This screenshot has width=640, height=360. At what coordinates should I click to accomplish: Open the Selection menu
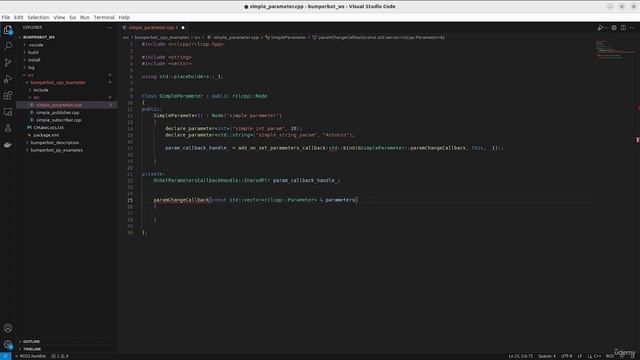pyautogui.click(x=38, y=18)
